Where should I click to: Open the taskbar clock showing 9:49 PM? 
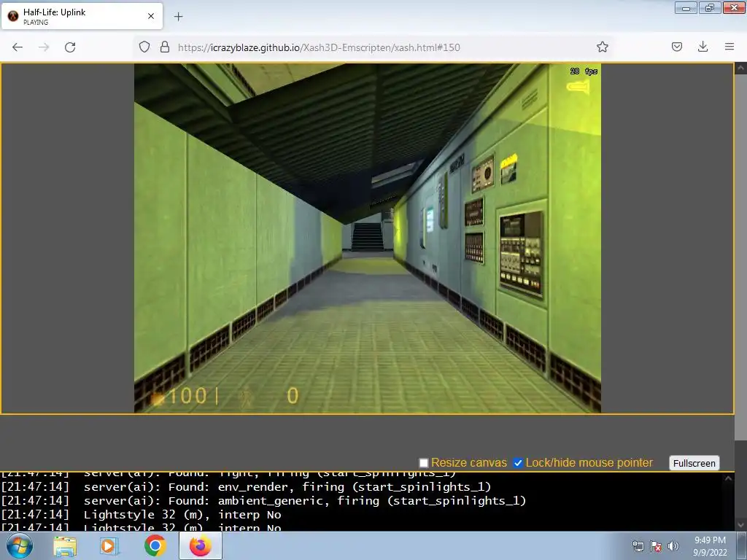(x=710, y=546)
